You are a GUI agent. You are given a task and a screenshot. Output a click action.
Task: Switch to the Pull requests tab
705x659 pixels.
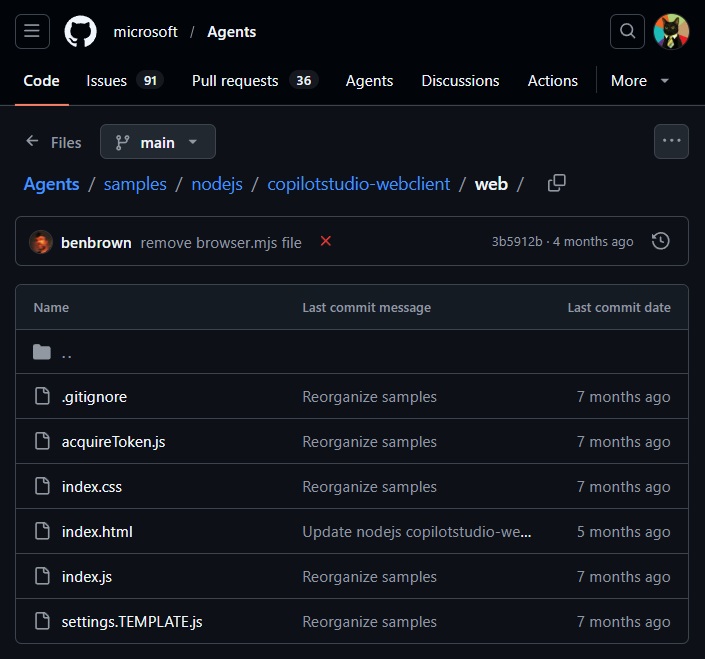(254, 81)
